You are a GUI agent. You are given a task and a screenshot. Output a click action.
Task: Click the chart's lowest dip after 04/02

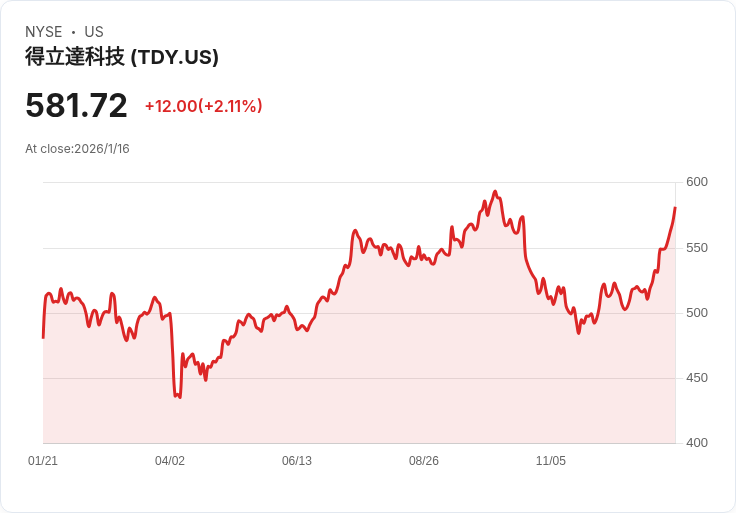coord(180,398)
